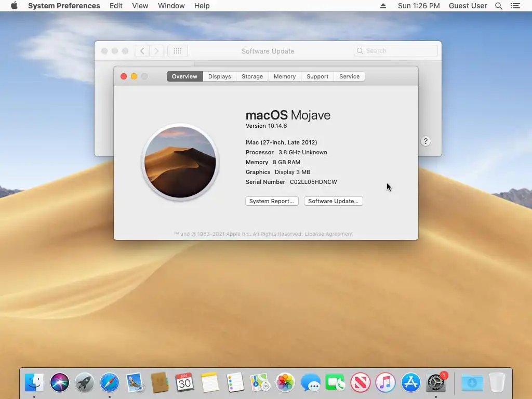
Task: Launch Siri from the dock
Action: (59, 382)
